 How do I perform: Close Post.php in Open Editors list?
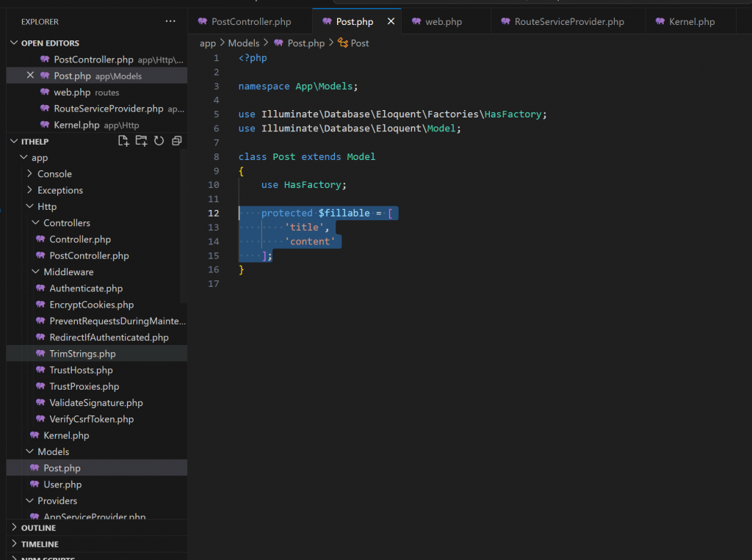point(30,76)
